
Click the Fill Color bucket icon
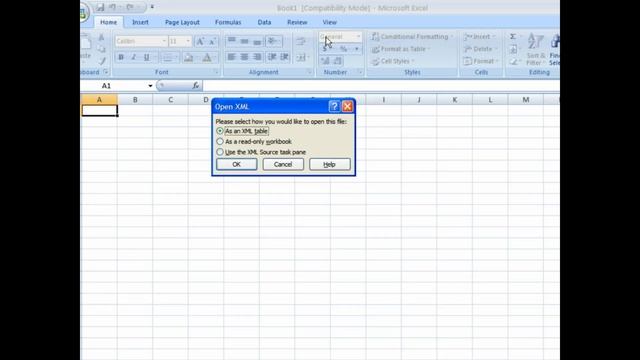[189, 58]
